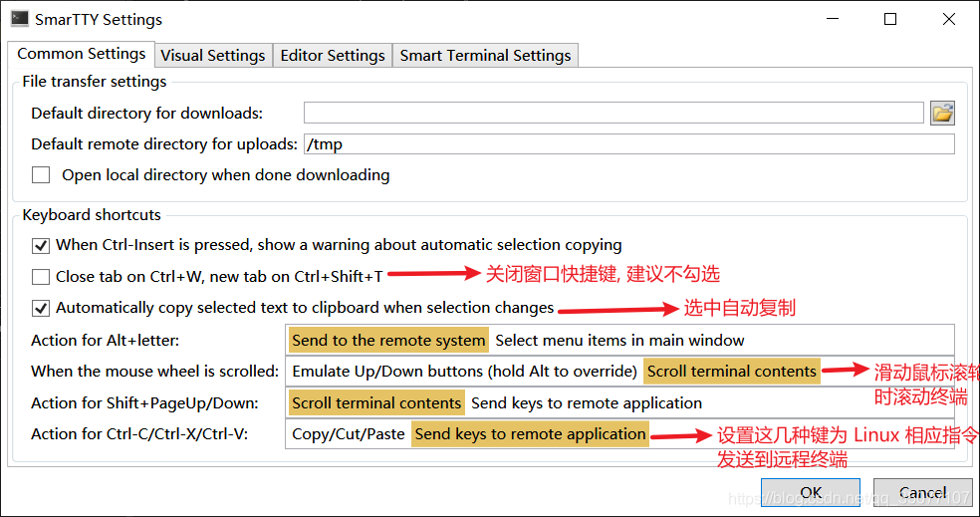This screenshot has height=517, width=980.
Task: Click the browse folder icon for downloads directory
Action: (942, 114)
